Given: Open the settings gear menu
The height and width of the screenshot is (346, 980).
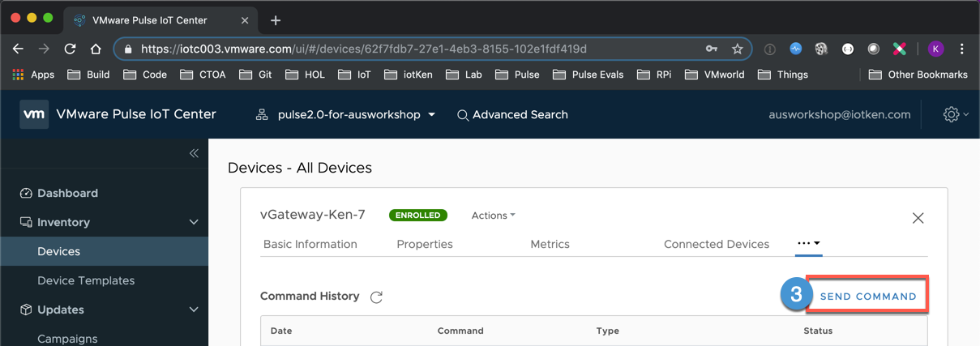Looking at the screenshot, I should click(x=956, y=115).
